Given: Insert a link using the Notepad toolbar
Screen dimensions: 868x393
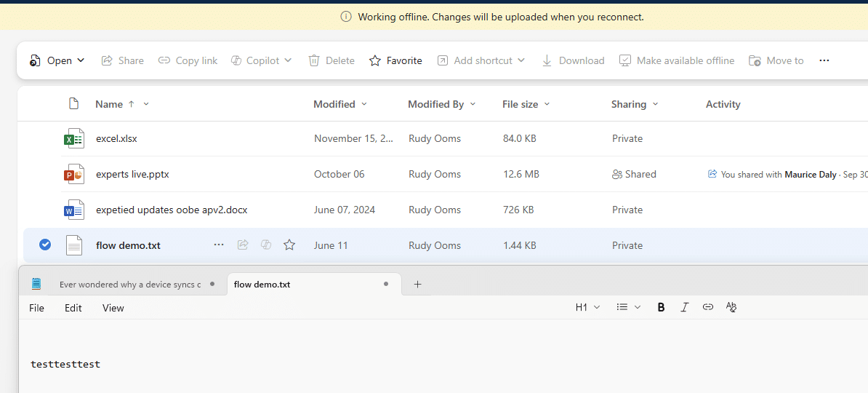Looking at the screenshot, I should [x=707, y=307].
